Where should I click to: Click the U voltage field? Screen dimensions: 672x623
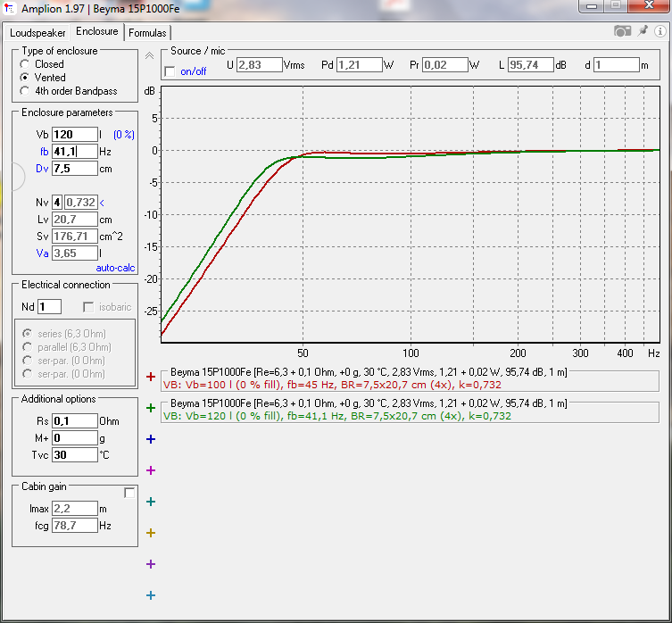click(x=260, y=65)
